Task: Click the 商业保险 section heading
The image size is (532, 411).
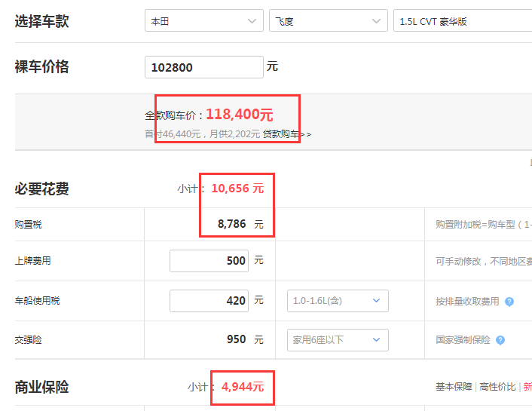Action: [41, 387]
